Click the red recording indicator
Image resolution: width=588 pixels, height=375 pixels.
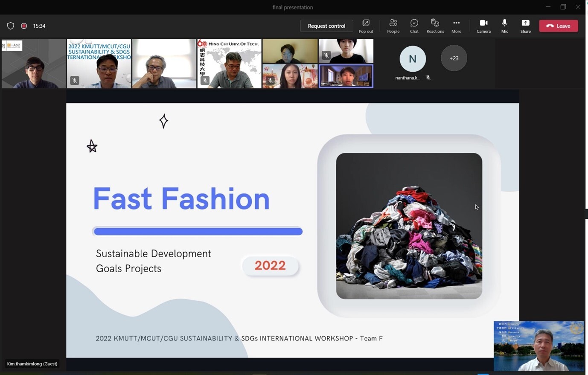tap(24, 26)
